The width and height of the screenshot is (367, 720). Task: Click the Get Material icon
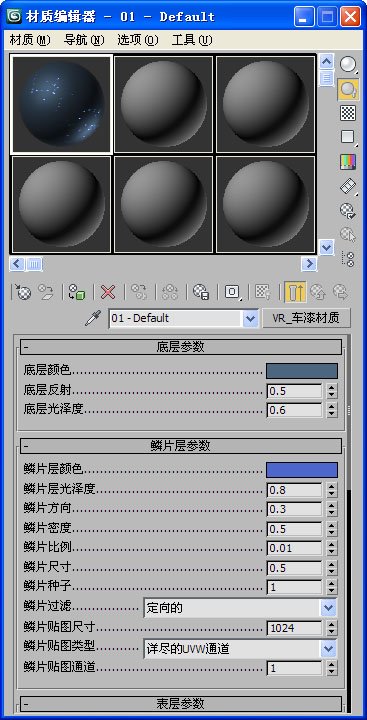click(x=23, y=292)
